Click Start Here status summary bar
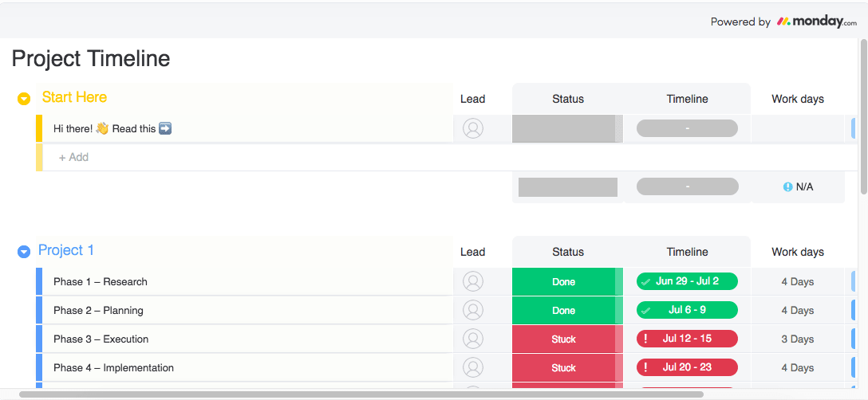Screen dimensions: 868x400 568,187
